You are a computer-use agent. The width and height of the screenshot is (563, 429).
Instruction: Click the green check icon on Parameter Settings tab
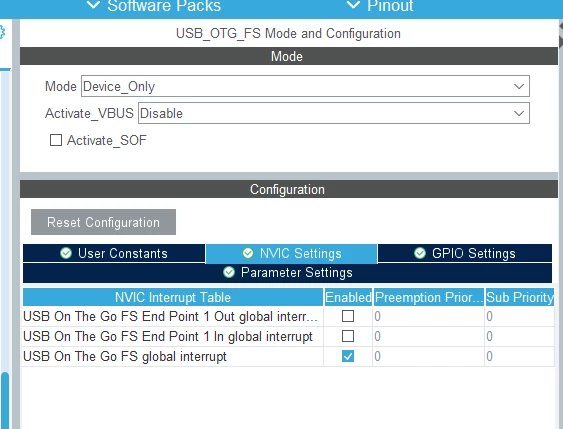[x=229, y=272]
